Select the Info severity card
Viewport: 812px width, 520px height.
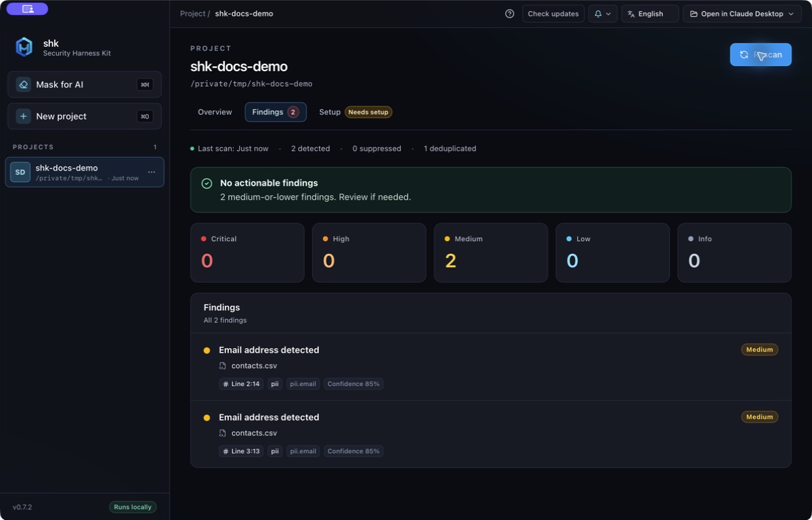coord(734,253)
